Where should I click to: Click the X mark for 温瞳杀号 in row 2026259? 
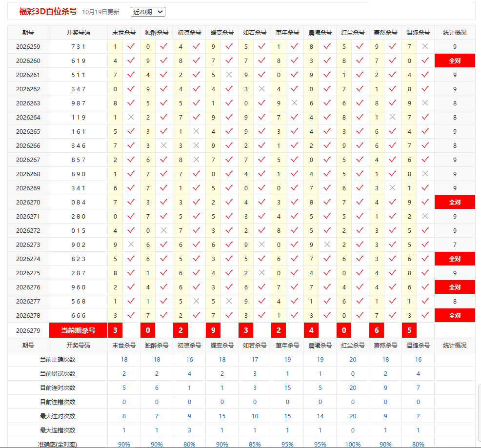click(x=425, y=46)
